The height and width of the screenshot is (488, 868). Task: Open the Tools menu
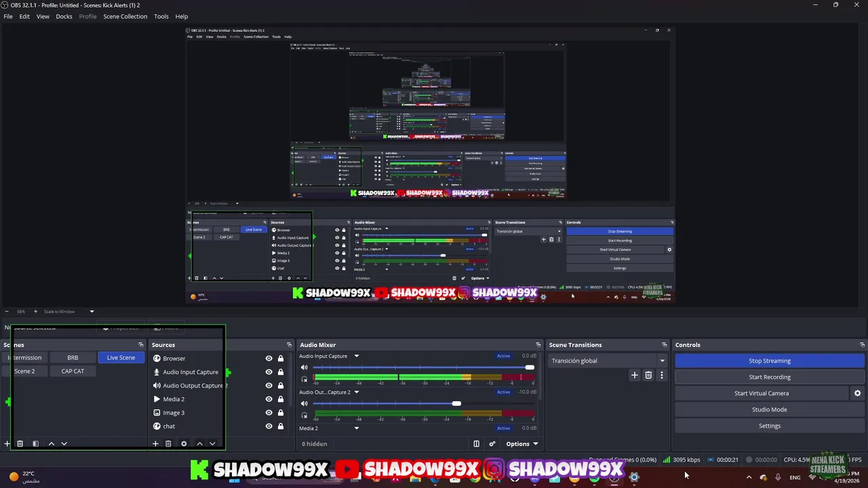[x=161, y=16]
